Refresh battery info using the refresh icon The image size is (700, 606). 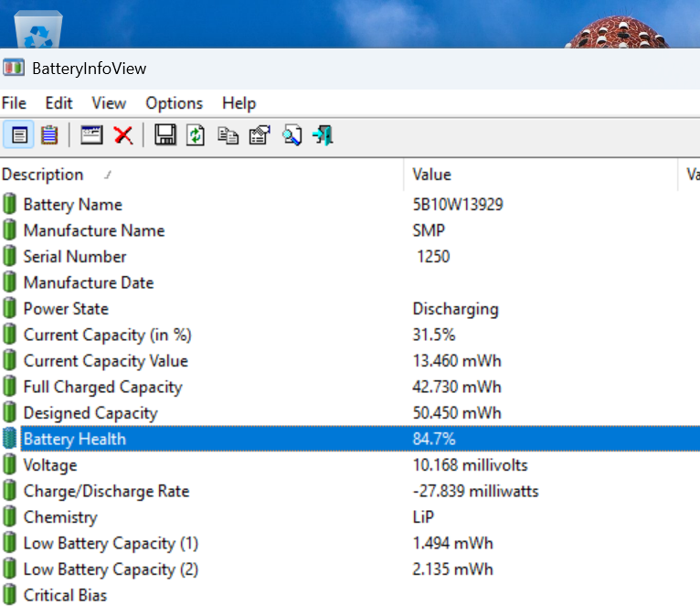click(196, 135)
